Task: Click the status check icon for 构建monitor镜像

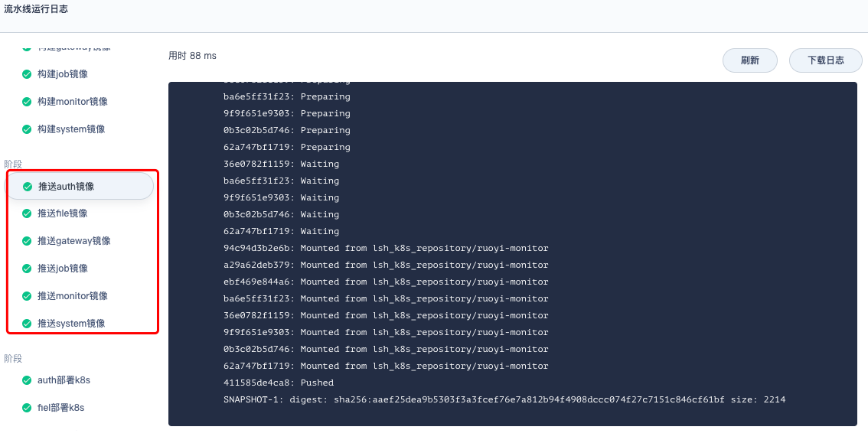Action: pyautogui.click(x=26, y=101)
